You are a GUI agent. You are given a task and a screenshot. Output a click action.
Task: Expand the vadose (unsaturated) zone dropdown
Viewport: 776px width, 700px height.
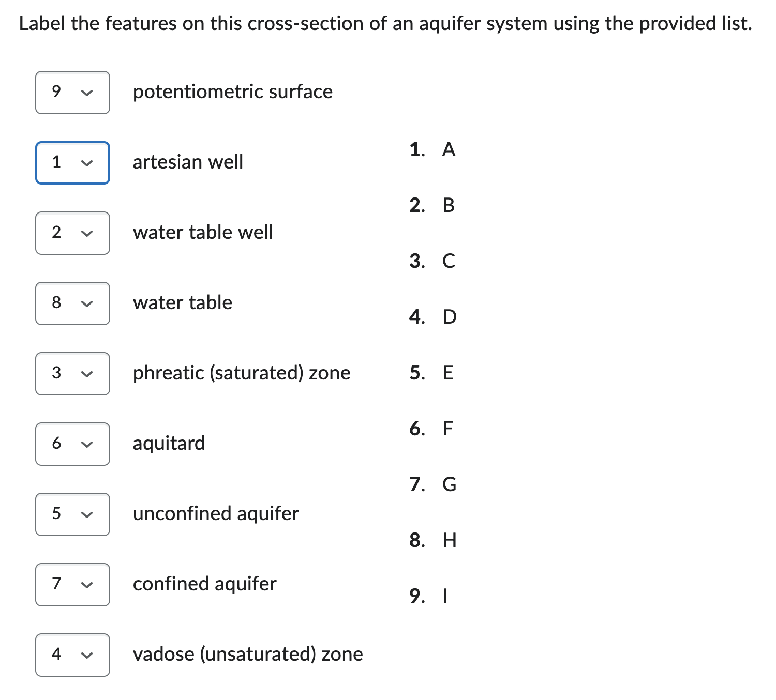72,655
